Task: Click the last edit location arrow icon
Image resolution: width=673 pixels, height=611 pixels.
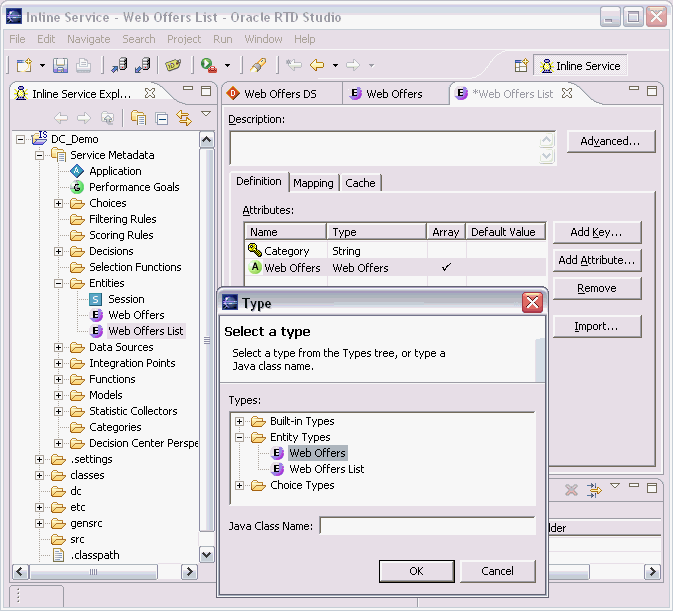Action: 294,65
